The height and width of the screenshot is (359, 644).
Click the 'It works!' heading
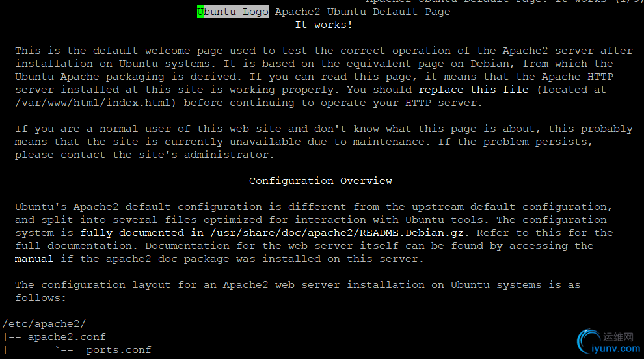(x=324, y=25)
